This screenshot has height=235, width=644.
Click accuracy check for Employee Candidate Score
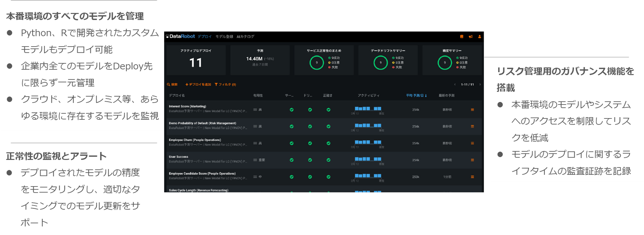pos(328,177)
